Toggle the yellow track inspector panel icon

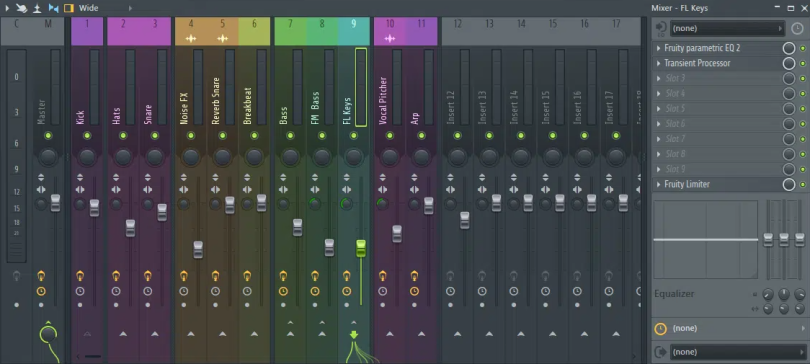point(69,8)
